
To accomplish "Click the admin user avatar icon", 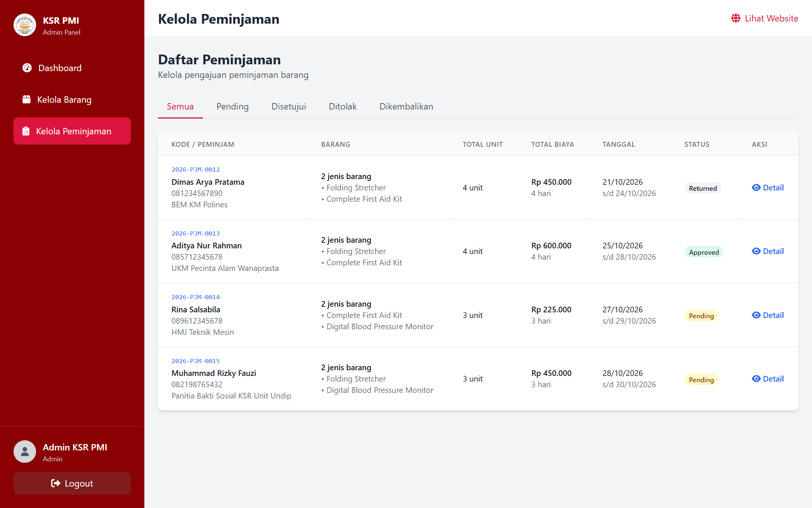I will point(25,452).
